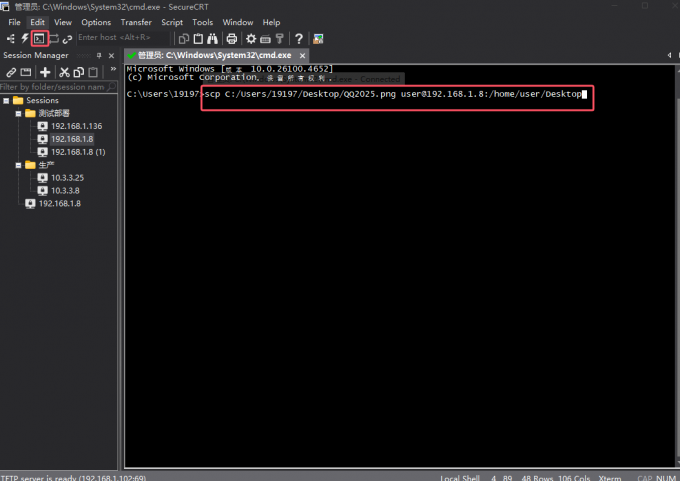Open Session Options gear icon
The width and height of the screenshot is (680, 481).
[251, 39]
